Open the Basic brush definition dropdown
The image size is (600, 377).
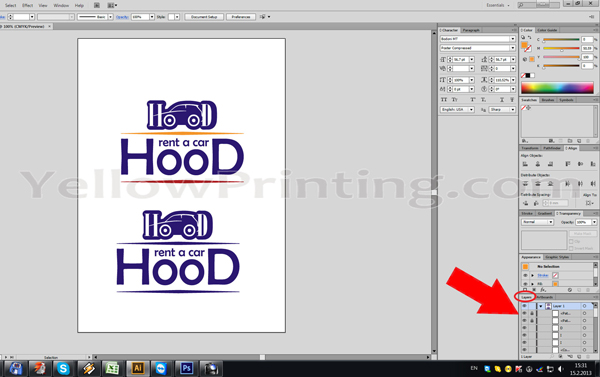111,17
